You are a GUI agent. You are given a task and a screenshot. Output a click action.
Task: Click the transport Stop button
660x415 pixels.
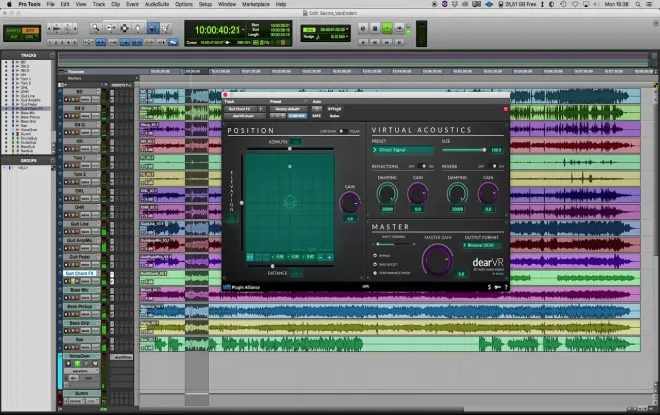pyautogui.click(x=375, y=29)
